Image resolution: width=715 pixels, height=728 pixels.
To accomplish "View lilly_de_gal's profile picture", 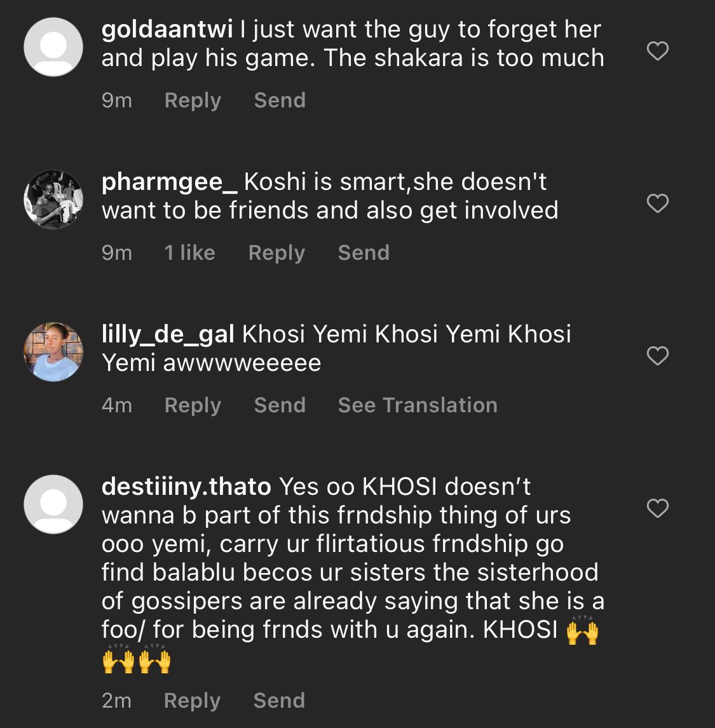I will 53,352.
